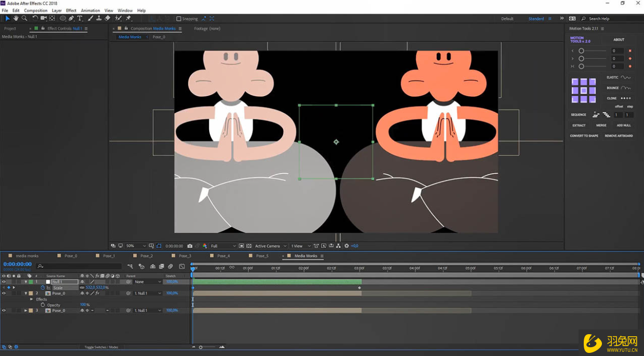Select the Hand tool

(x=16, y=18)
